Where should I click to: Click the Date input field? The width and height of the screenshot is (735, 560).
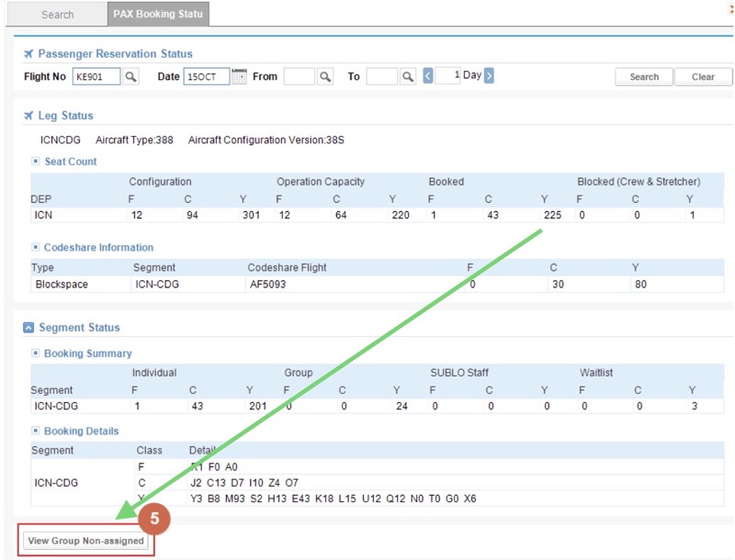tap(206, 77)
